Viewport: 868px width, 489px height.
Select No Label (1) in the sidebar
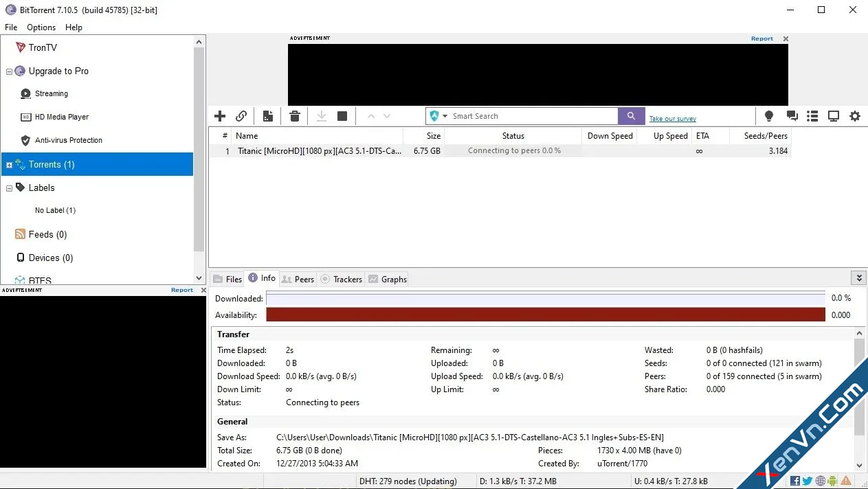click(x=55, y=210)
